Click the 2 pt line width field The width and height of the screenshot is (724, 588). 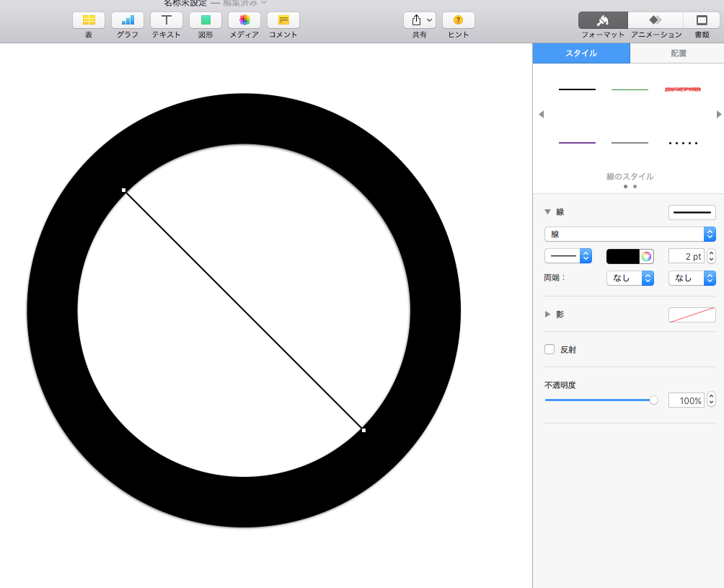coord(686,256)
